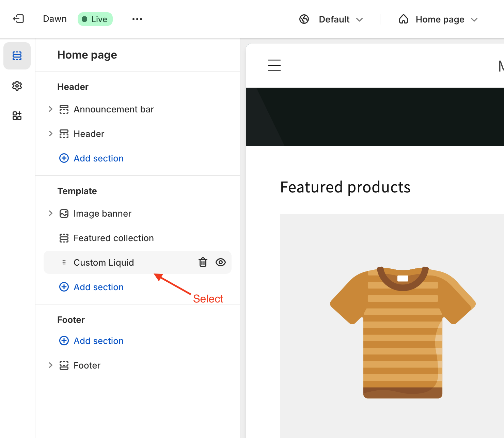Screen dimensions: 504x438
Task: Select the Footer section row
Action: pos(138,365)
